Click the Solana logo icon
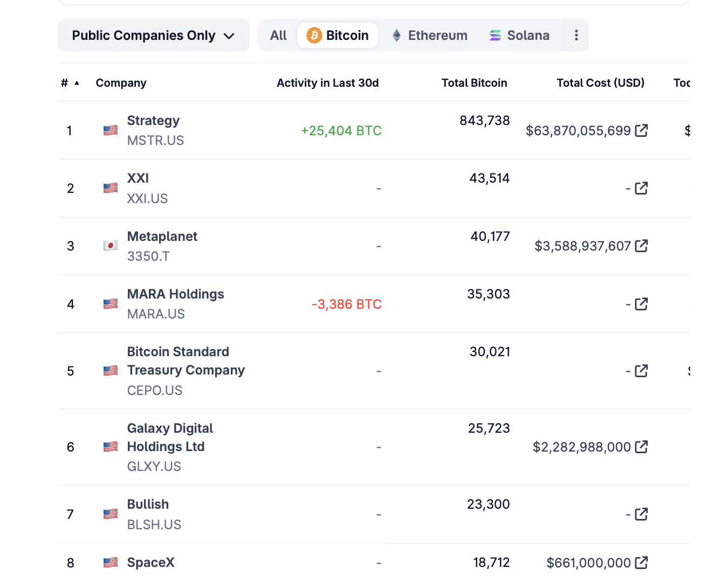The image size is (728, 582). coord(495,36)
